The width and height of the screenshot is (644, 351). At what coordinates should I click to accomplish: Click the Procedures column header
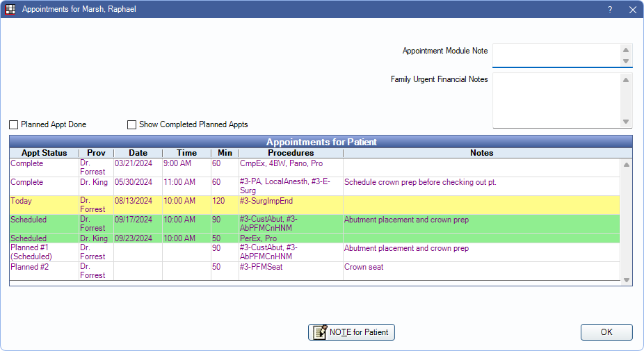pos(291,153)
